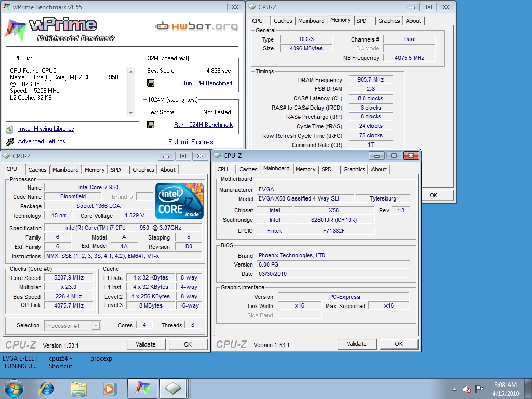The image size is (532, 399).
Task: Click the Code Name value 'Bloomfield'
Action: (73, 196)
